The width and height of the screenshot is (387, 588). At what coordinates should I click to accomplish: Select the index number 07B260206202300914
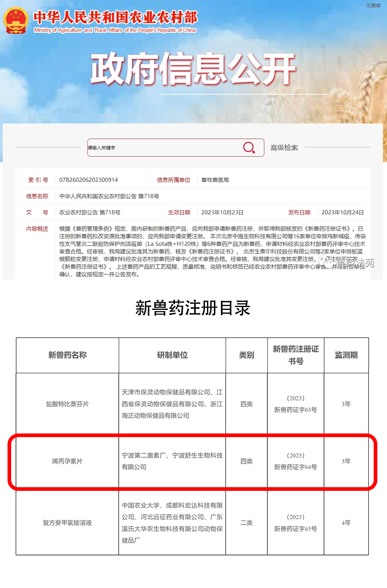click(89, 180)
